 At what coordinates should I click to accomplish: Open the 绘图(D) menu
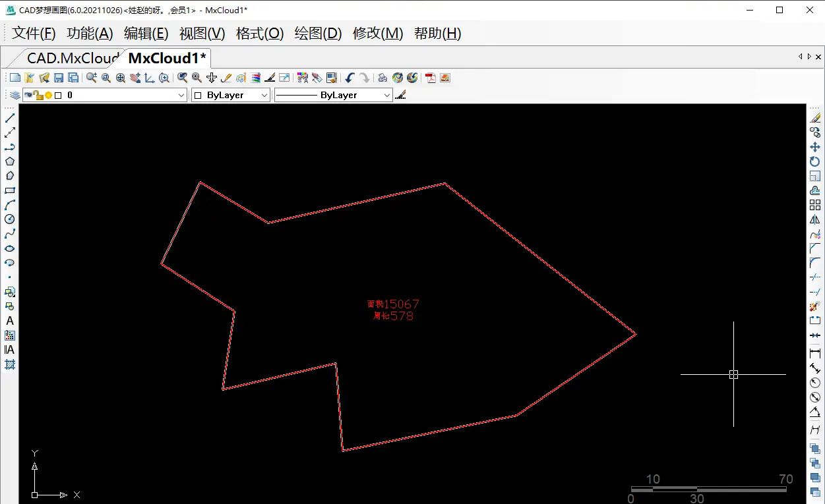click(318, 34)
